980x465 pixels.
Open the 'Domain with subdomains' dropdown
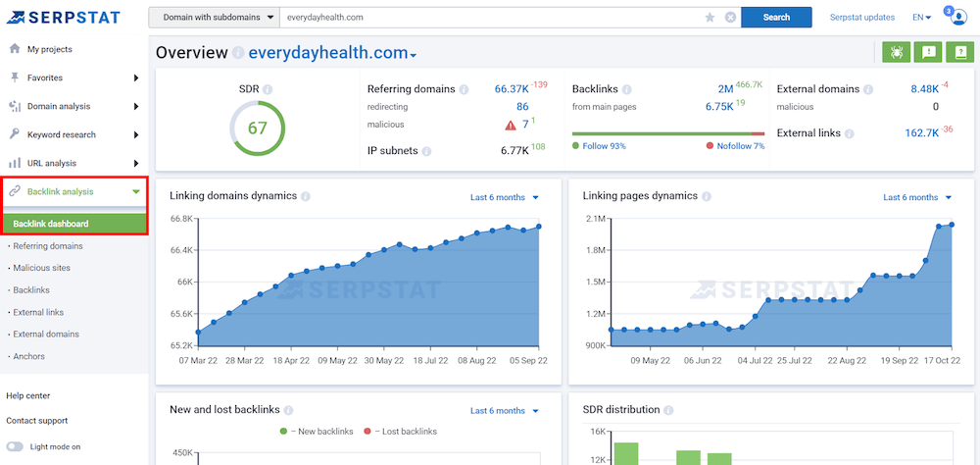[x=210, y=18]
